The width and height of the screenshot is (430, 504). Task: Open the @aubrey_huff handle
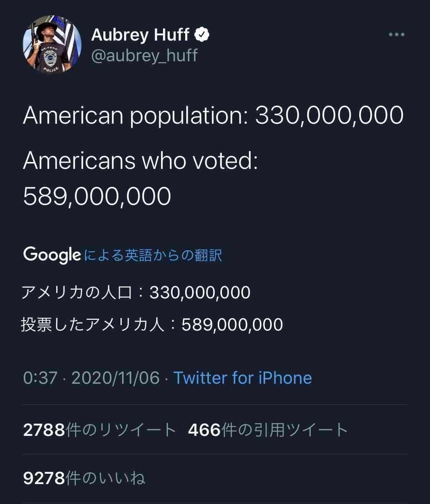point(144,56)
